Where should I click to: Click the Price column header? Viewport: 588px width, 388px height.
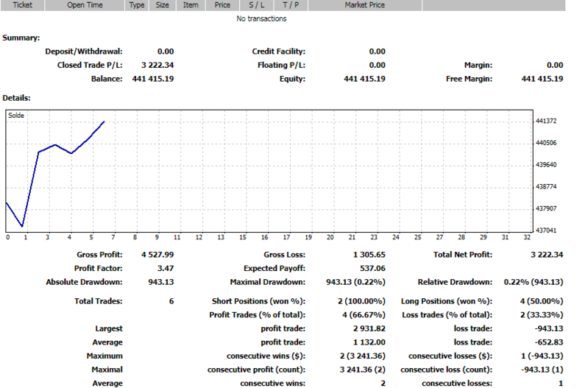coord(222,5)
